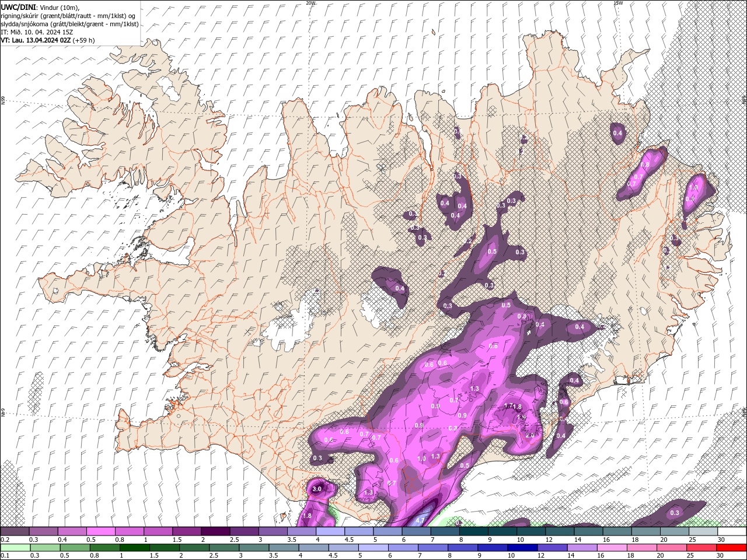This screenshot has width=747, height=560.
Task: Click the '0.1' label in the lower legend row
Action: pyautogui.click(x=5, y=555)
